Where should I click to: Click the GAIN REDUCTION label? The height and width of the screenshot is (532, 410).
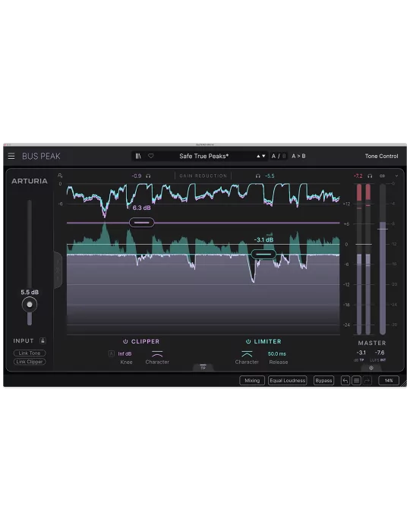[203, 176]
